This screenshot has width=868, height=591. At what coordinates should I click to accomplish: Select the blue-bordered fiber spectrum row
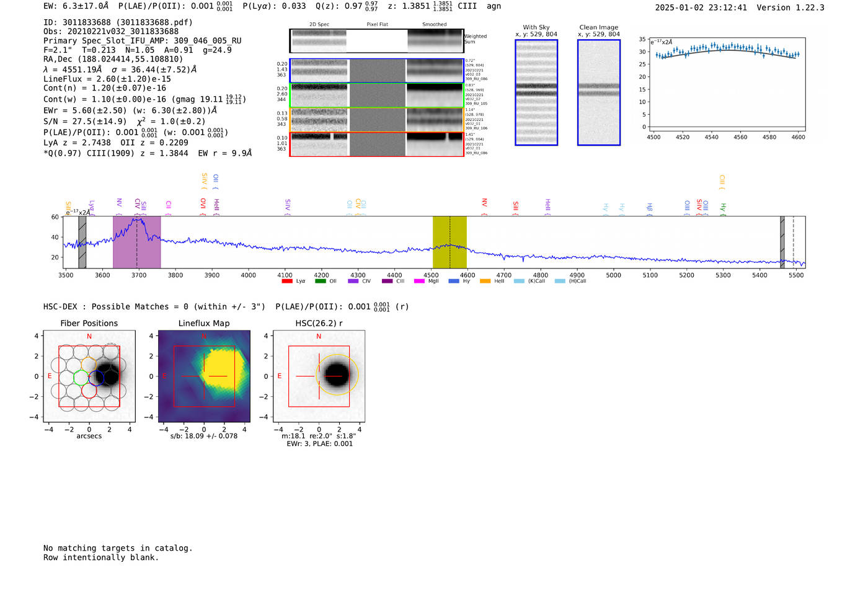(376, 71)
